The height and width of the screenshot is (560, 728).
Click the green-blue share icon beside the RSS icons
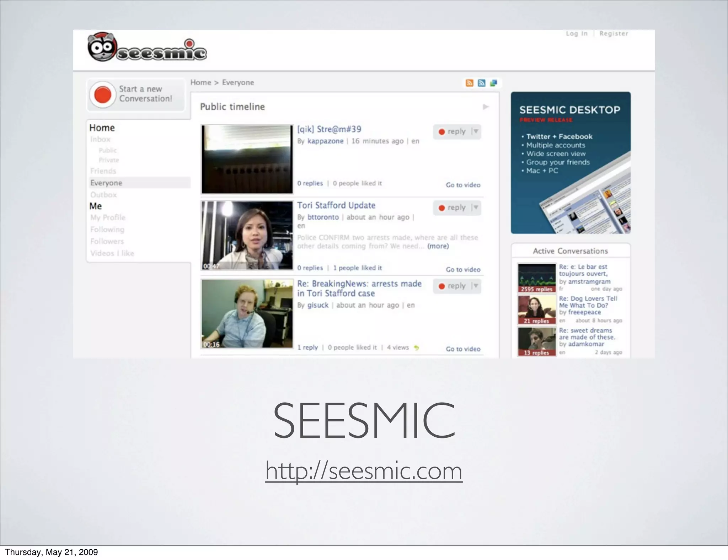pyautogui.click(x=493, y=83)
